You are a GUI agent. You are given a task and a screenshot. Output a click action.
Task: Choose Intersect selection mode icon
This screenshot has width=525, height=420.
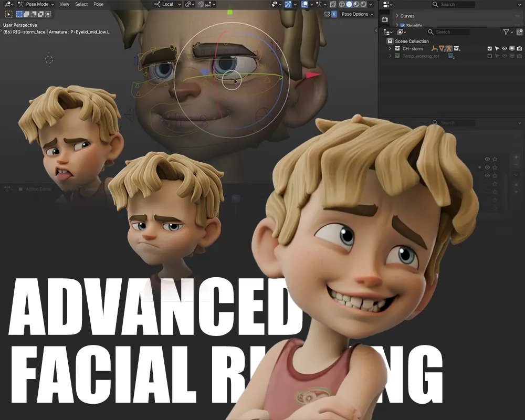(48, 14)
